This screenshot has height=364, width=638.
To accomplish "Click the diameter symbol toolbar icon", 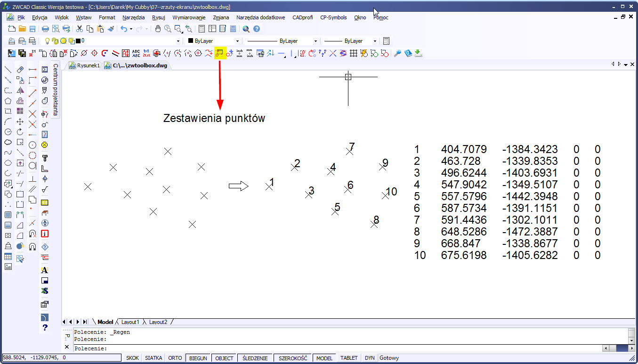I will coord(84,53).
